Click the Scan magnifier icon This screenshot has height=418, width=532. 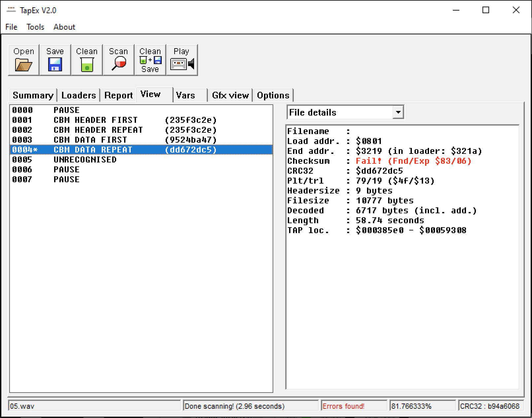point(118,63)
